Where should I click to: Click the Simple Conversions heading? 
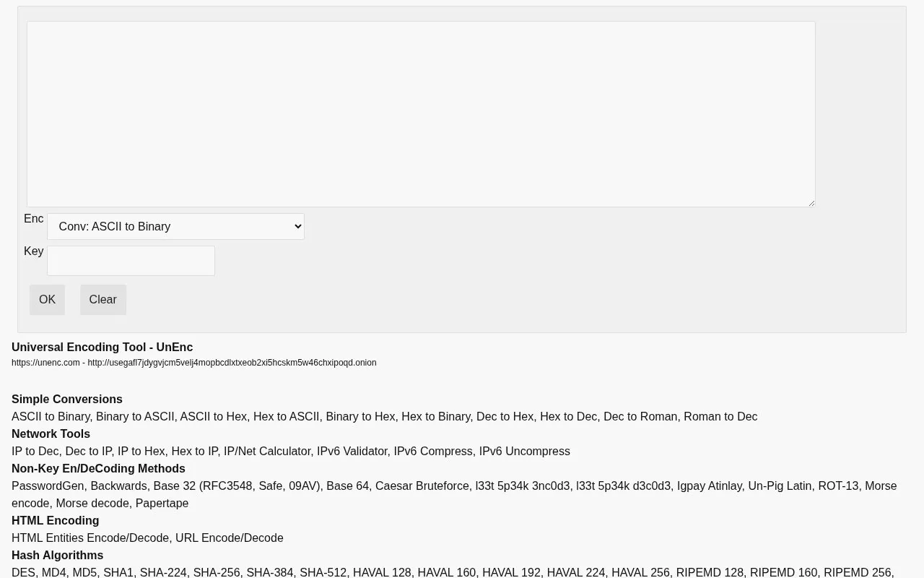pyautogui.click(x=67, y=400)
